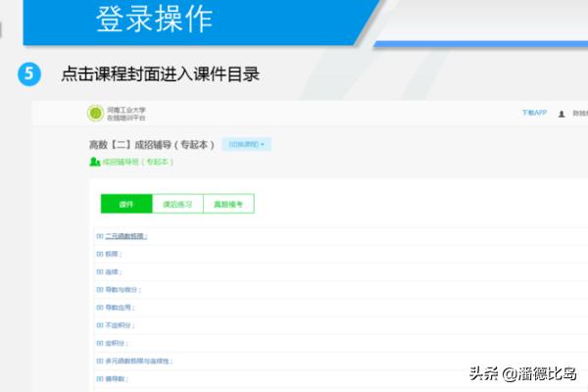The width and height of the screenshot is (588, 392).
Task: Click the icon beside 导数与微分
Action: 99,290
